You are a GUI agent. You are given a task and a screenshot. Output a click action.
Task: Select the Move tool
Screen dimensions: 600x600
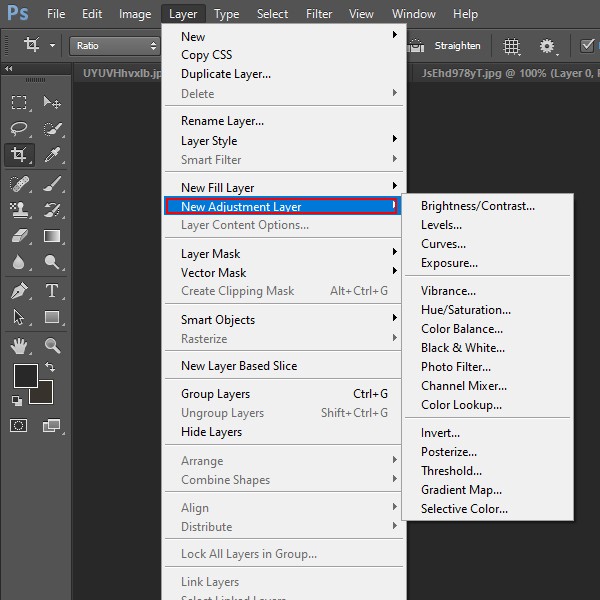coord(52,103)
